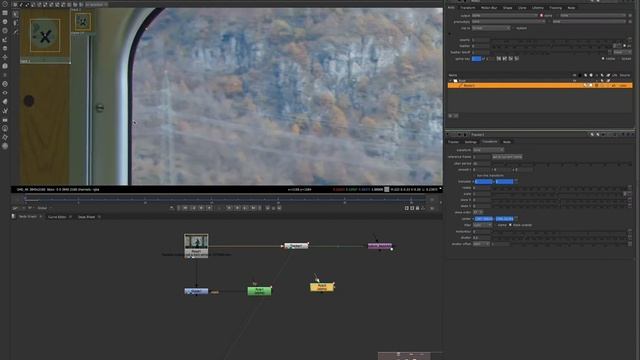640x360 pixels.
Task: Select the yellow node in node graph
Action: (322, 287)
